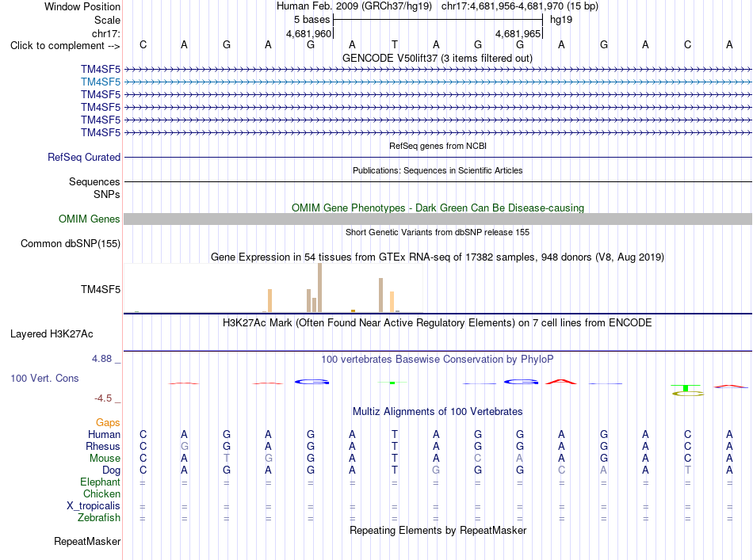This screenshot has width=753, height=560.
Task: Click the hg19 label beside the scale bar
Action: click(561, 20)
